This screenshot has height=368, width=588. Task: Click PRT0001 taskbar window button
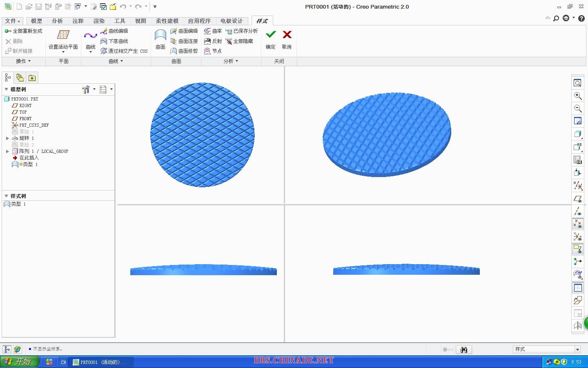(101, 362)
